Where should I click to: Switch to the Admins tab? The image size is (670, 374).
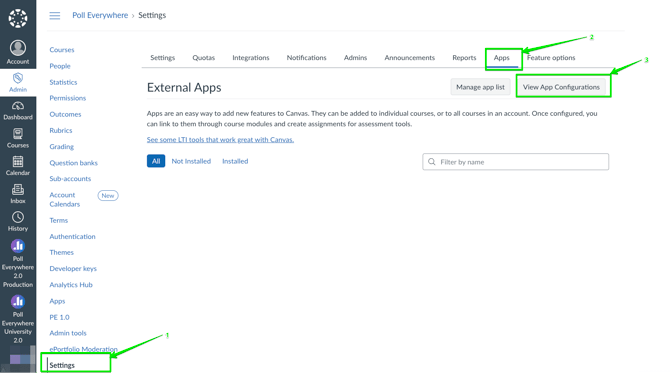(x=356, y=58)
